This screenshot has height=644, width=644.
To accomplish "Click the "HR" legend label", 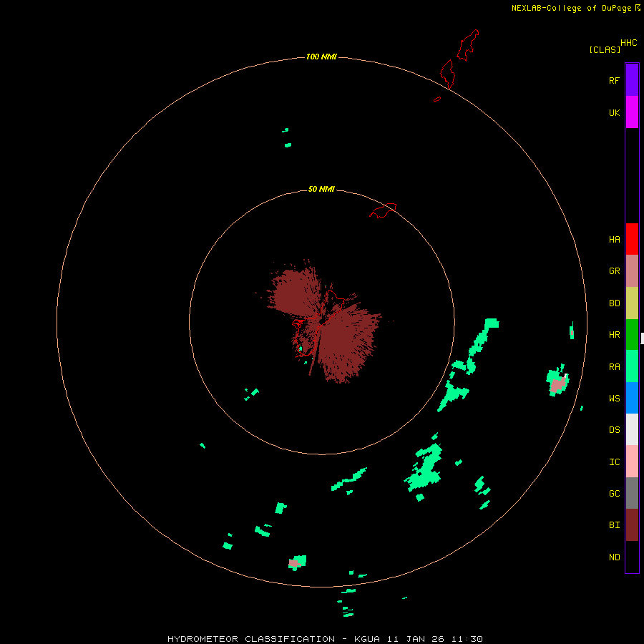I will point(615,335).
